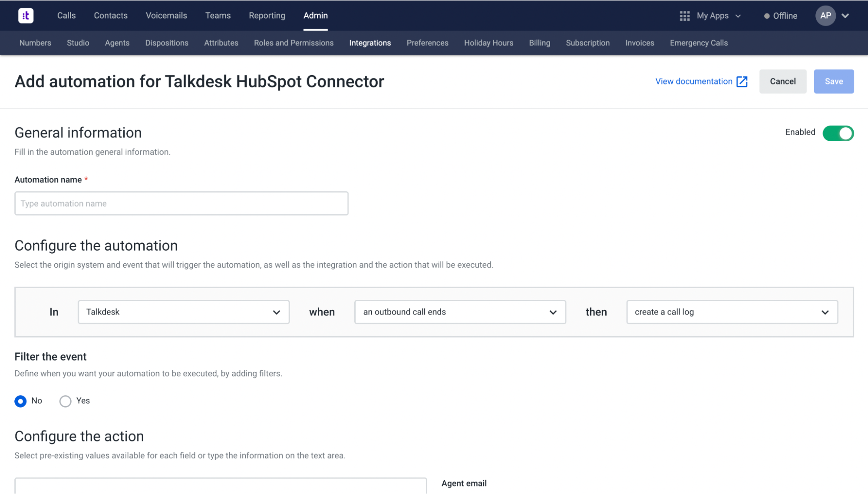Viewport: 868px width, 494px height.
Task: Click the Configure the action text area
Action: point(221,486)
